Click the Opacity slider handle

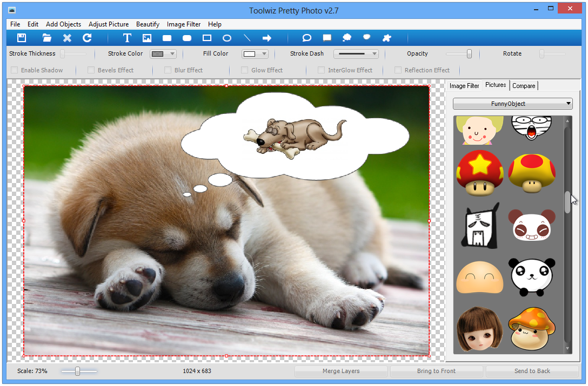pos(469,54)
